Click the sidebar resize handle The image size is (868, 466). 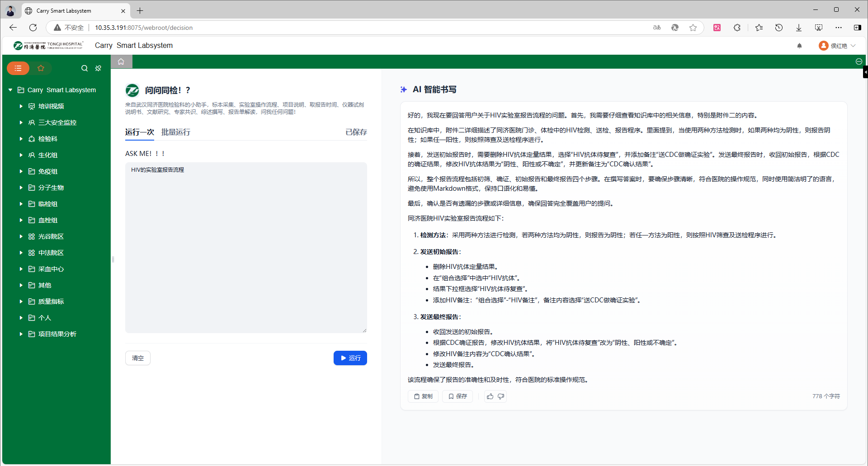click(113, 259)
